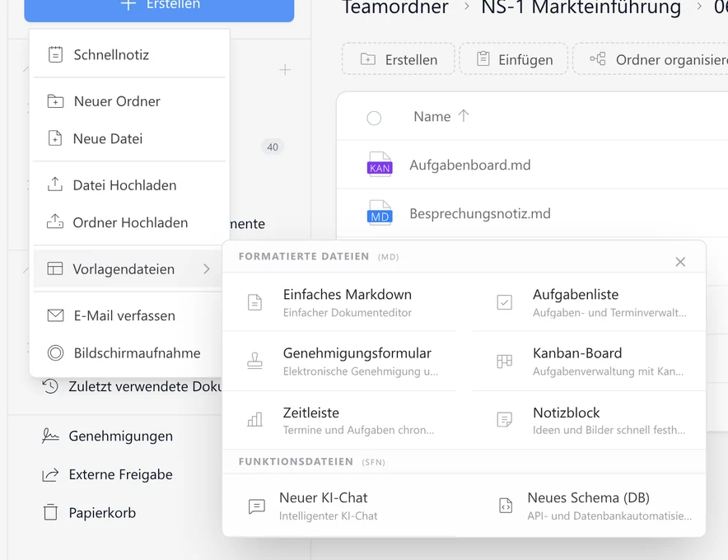The width and height of the screenshot is (728, 560).
Task: Click the Ordner organisieren tree icon
Action: [x=598, y=59]
